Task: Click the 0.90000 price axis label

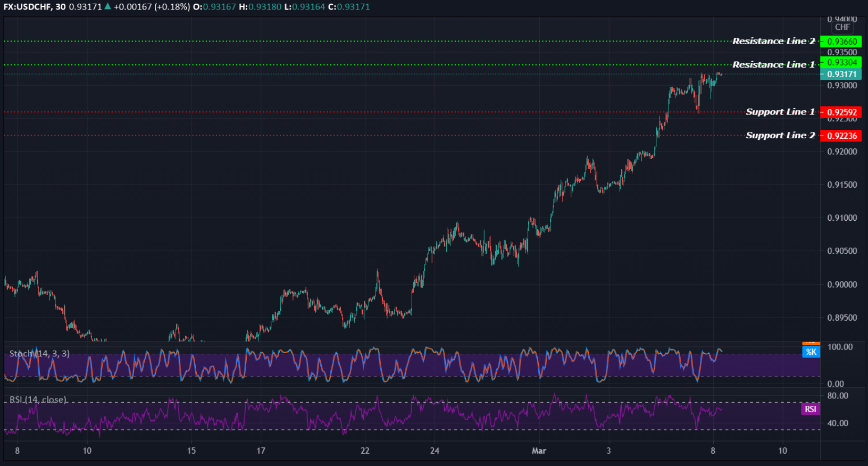Action: pos(842,285)
